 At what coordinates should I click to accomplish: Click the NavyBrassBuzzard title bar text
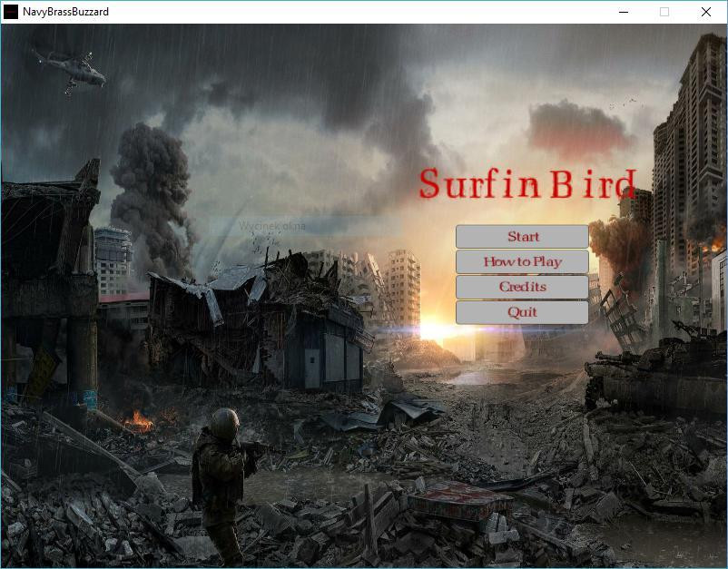point(65,12)
